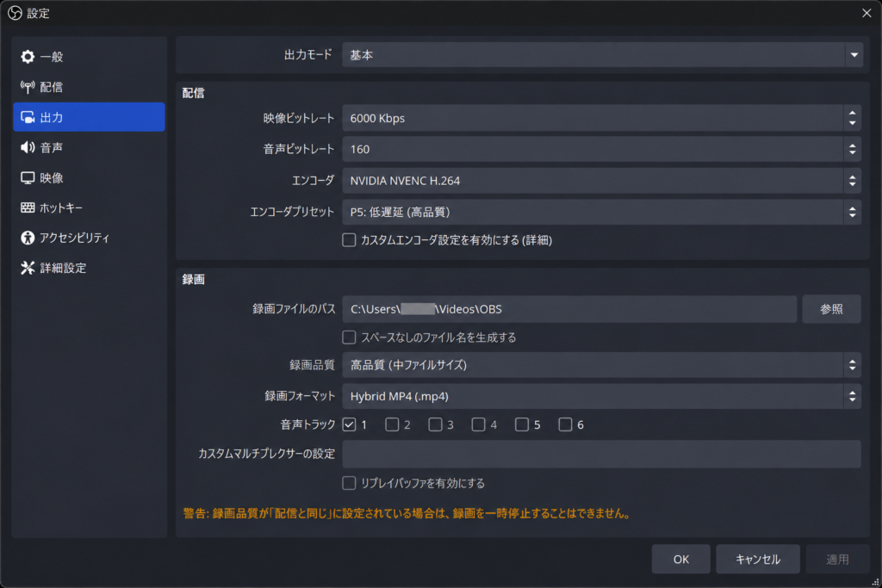Enable audio track 2 checkbox

(392, 424)
